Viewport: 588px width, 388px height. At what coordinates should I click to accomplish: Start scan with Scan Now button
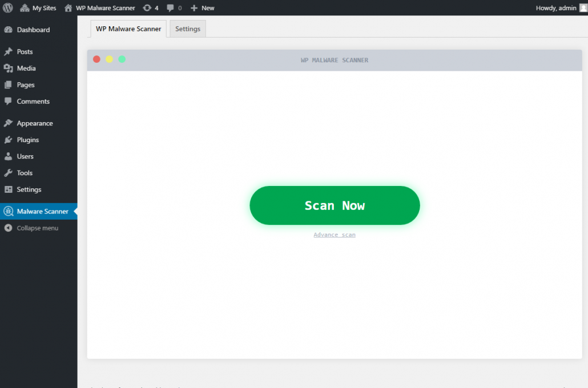[x=335, y=205]
